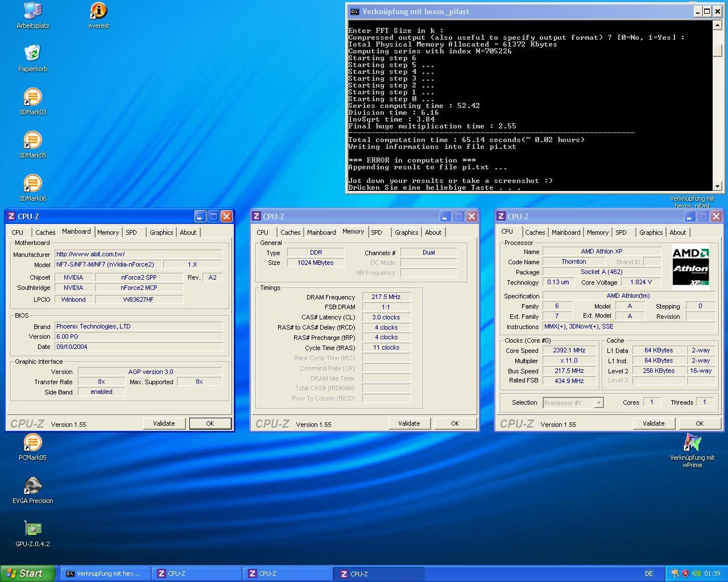Click OK in the CPU tab window
This screenshot has width=728, height=582.
click(700, 423)
